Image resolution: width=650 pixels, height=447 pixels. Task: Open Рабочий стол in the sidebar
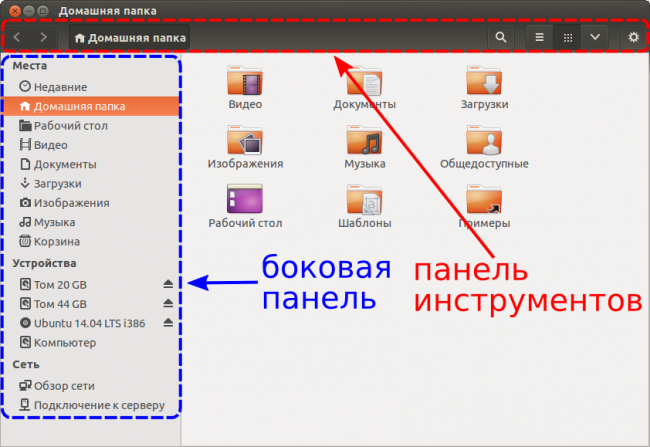(91, 126)
